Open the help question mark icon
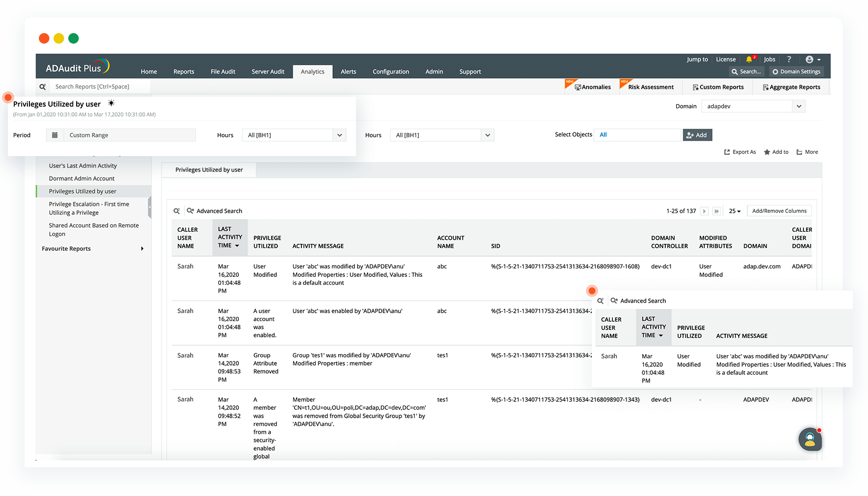Image resolution: width=868 pixels, height=496 pixels. (789, 59)
